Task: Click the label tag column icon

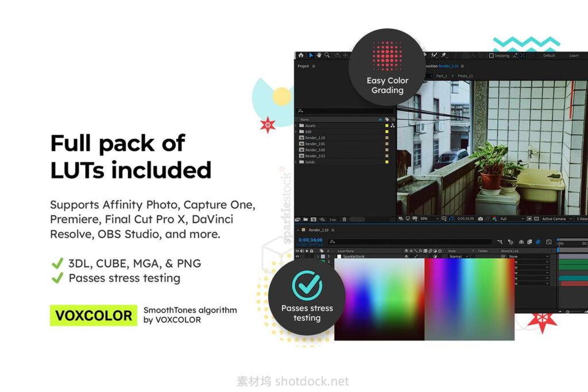Action: tap(387, 119)
